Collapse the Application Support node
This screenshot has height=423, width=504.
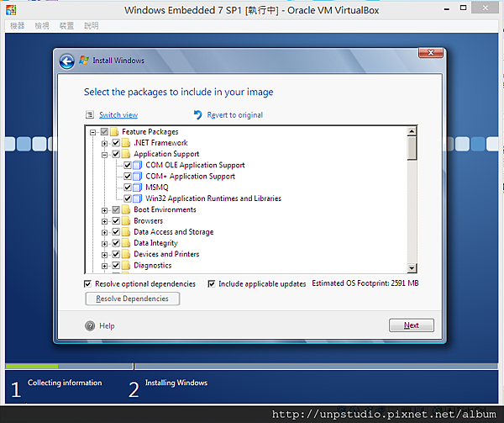pos(104,155)
